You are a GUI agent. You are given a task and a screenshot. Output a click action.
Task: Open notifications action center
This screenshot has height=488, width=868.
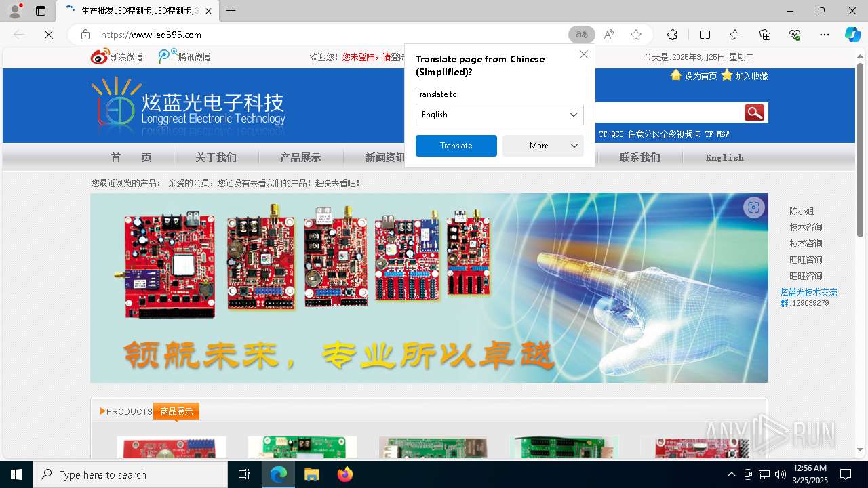point(846,474)
